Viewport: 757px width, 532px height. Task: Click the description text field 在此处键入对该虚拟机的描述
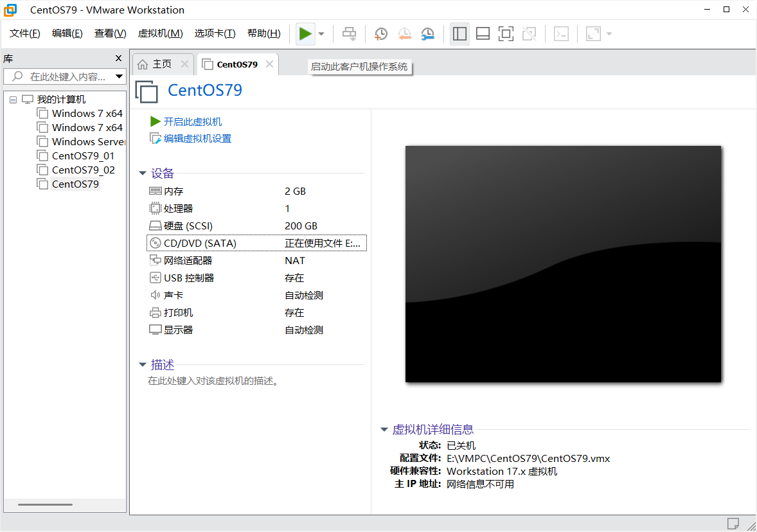[x=213, y=381]
